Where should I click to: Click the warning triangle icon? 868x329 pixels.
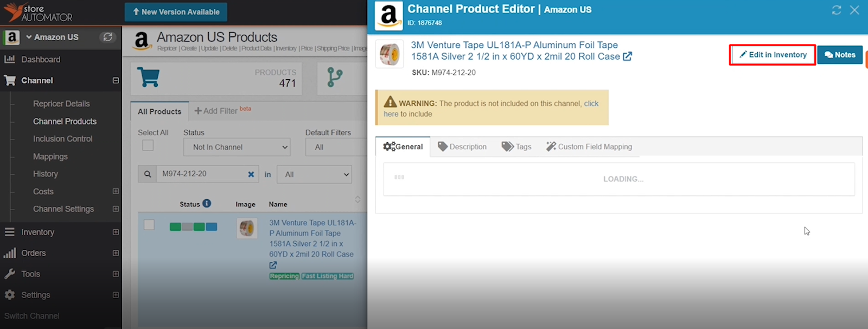390,102
